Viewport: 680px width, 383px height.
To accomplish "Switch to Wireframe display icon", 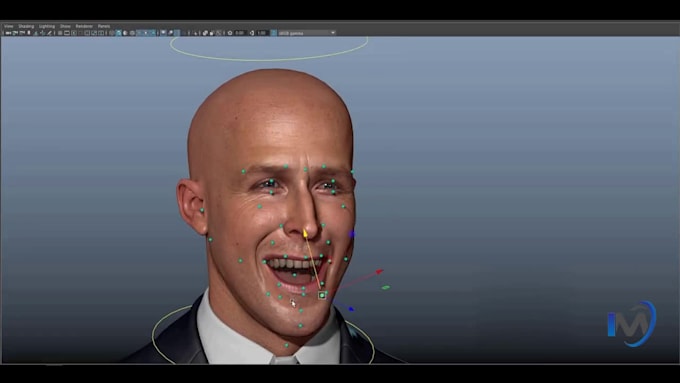I will tap(111, 33).
